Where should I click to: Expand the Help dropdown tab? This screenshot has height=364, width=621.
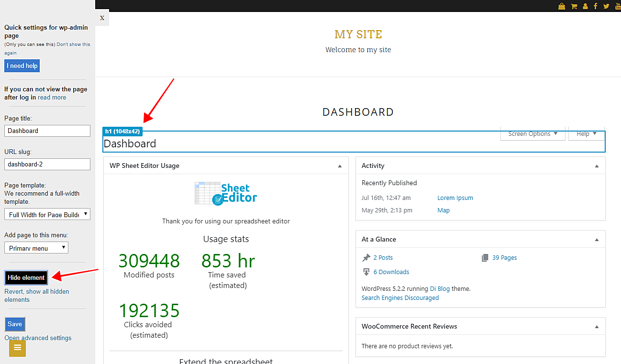pos(587,134)
